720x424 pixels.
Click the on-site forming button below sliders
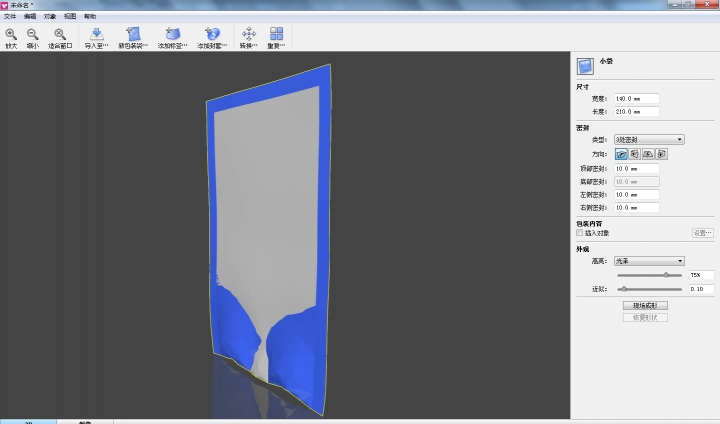pyautogui.click(x=645, y=305)
